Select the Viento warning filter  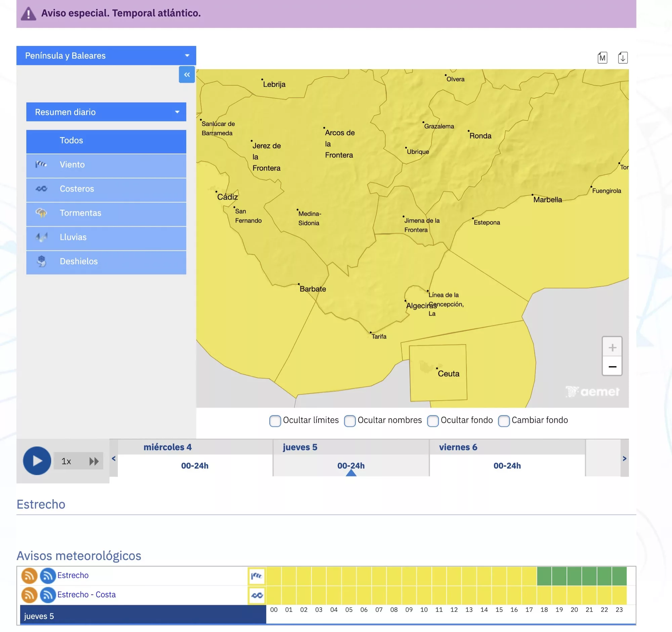point(106,165)
